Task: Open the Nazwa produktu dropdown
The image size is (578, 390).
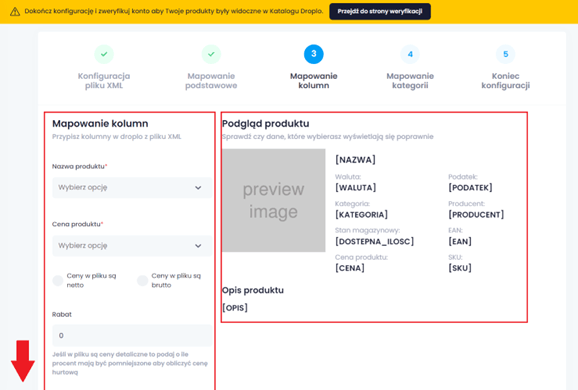Action: pyautogui.click(x=132, y=188)
